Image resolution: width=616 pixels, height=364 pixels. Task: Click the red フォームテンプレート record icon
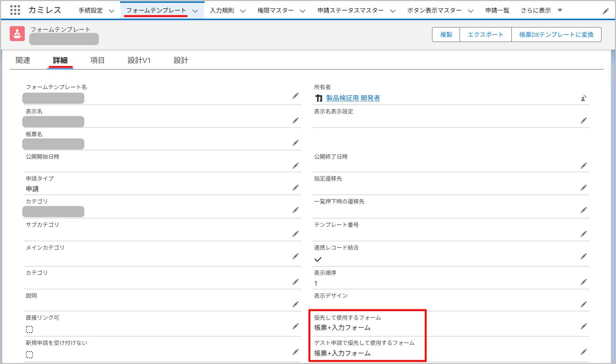pos(17,34)
